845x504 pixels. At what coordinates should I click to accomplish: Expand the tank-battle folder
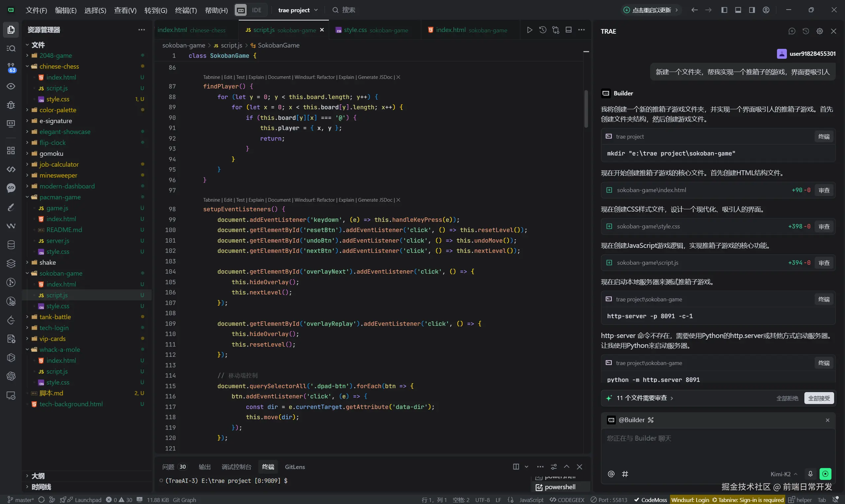coord(55,317)
